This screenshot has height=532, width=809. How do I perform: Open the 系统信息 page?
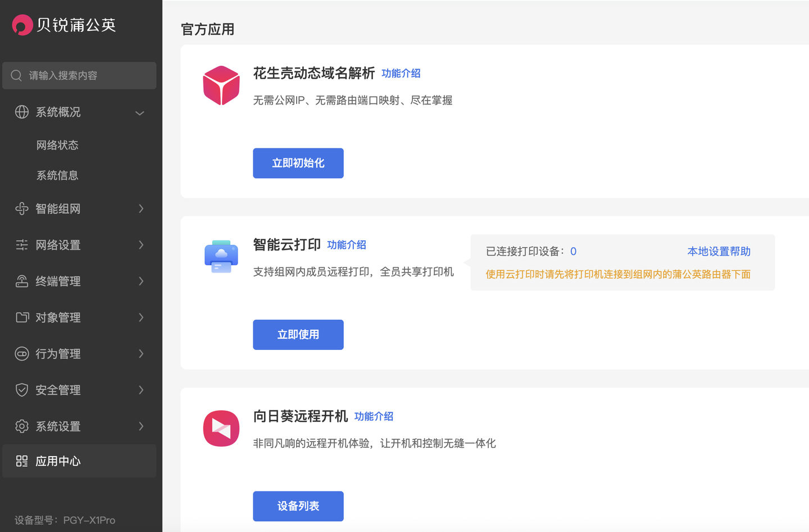pyautogui.click(x=57, y=176)
